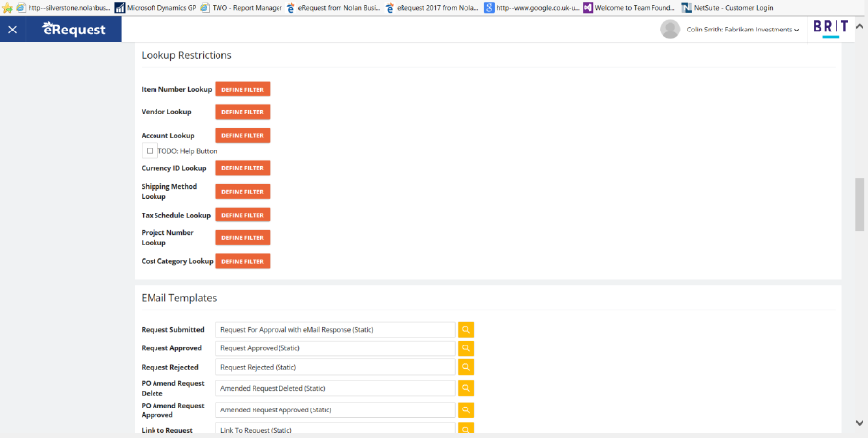868x439 pixels.
Task: Define filter for Account Lookup
Action: pos(242,135)
